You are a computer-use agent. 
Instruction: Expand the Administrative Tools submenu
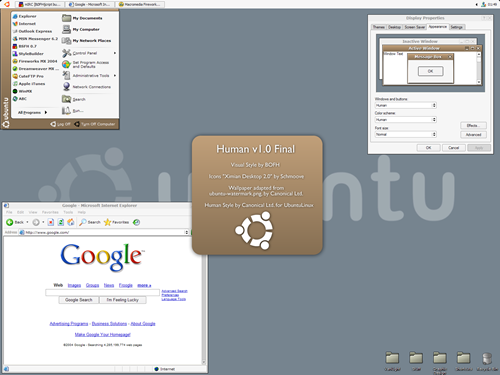pyautogui.click(x=115, y=76)
